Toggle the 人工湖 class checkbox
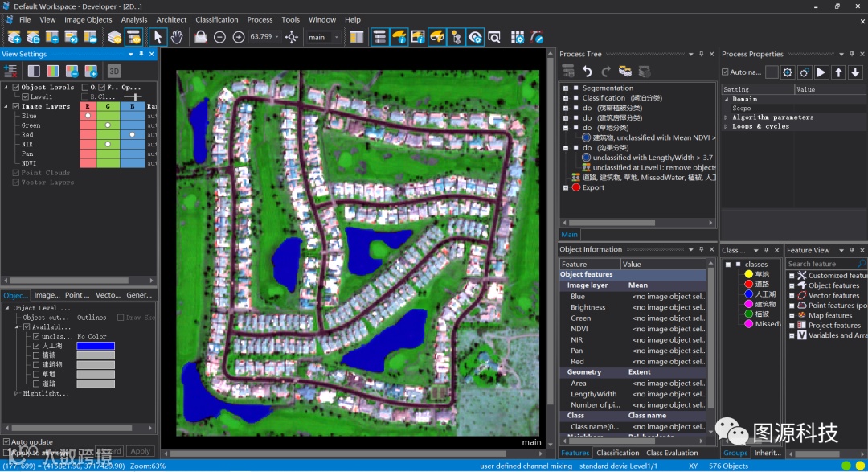Viewport: 868px width, 472px height. pos(36,346)
